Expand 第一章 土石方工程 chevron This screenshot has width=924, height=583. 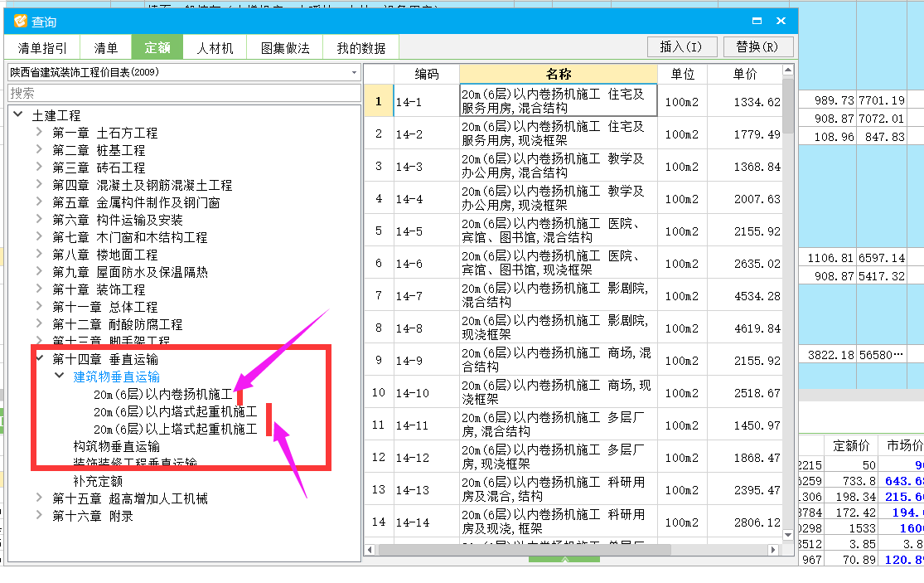click(x=40, y=132)
